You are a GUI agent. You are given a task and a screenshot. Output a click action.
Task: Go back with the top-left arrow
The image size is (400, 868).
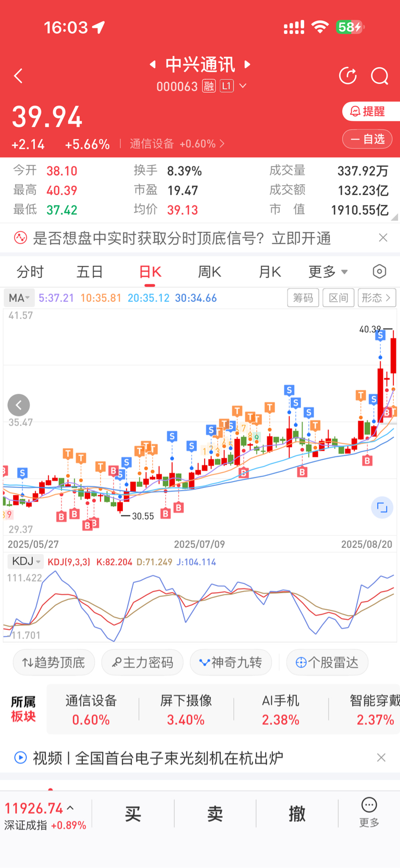pyautogui.click(x=19, y=76)
